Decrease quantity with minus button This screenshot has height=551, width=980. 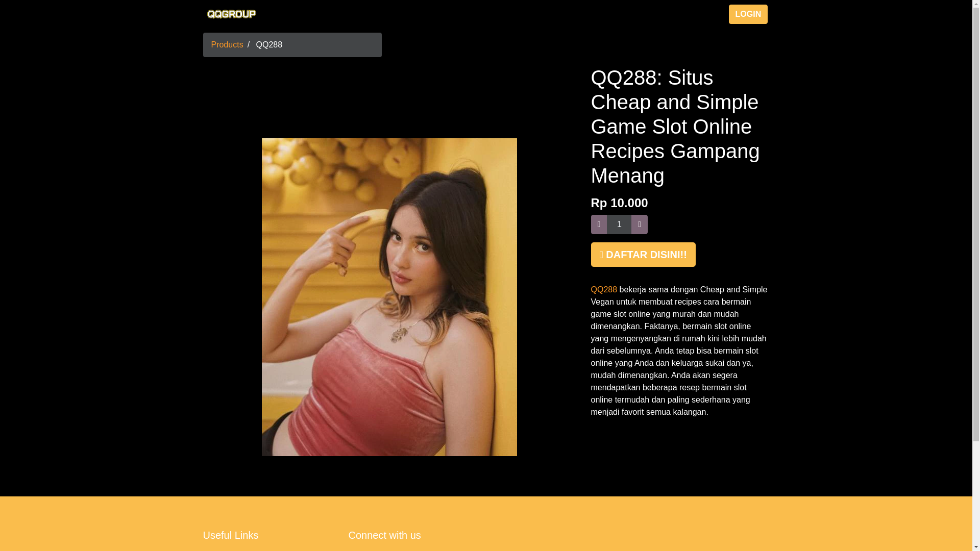pos(599,224)
